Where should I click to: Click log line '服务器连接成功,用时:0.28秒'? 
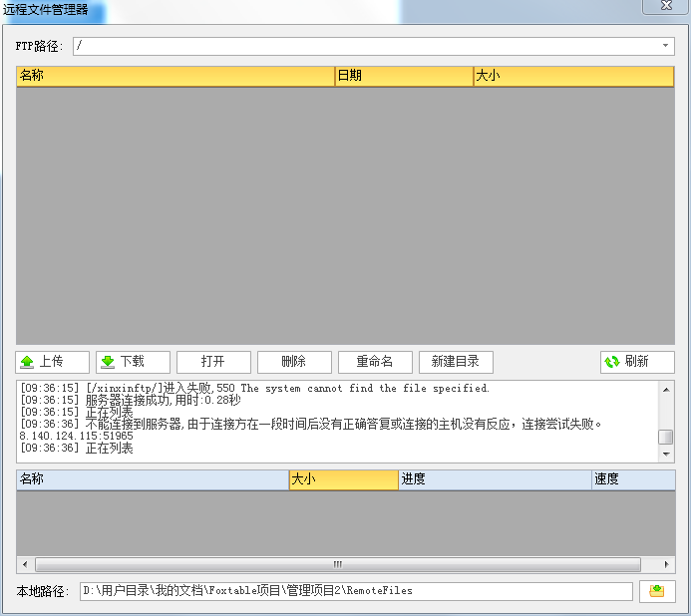(131, 400)
